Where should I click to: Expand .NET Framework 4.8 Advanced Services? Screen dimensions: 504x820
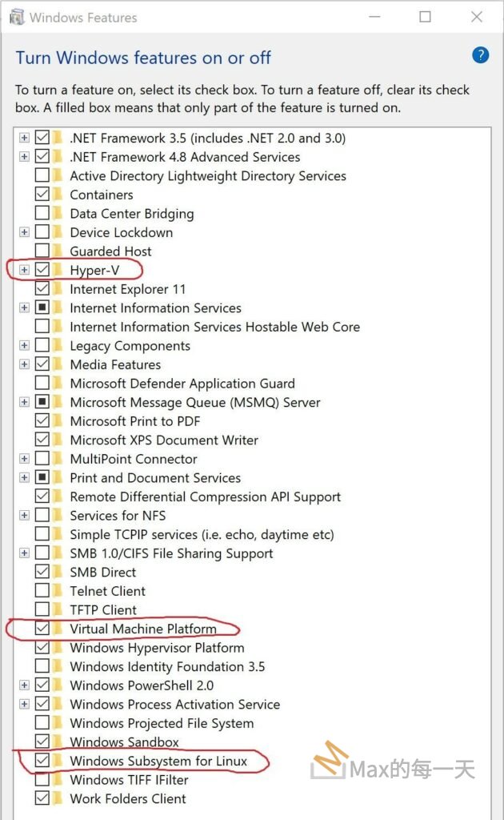click(25, 157)
